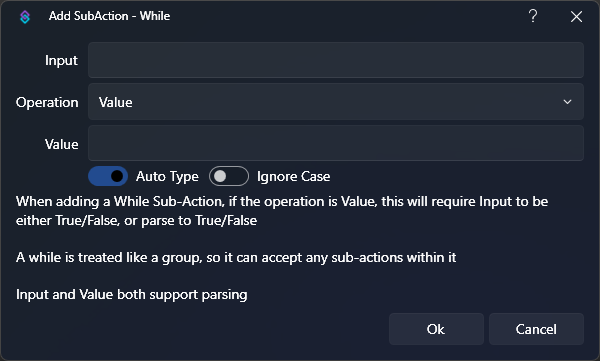Click the chevron arrow in Operation dropdown
This screenshot has width=600, height=361.
point(567,102)
